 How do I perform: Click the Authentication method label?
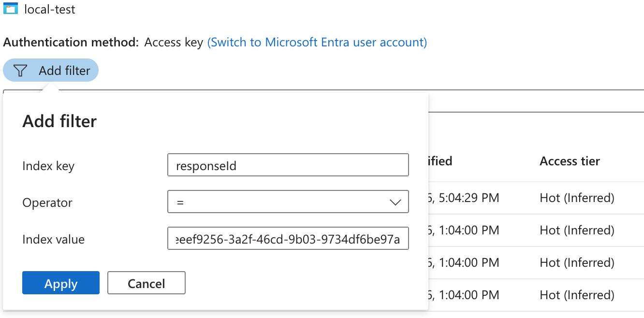point(71,42)
